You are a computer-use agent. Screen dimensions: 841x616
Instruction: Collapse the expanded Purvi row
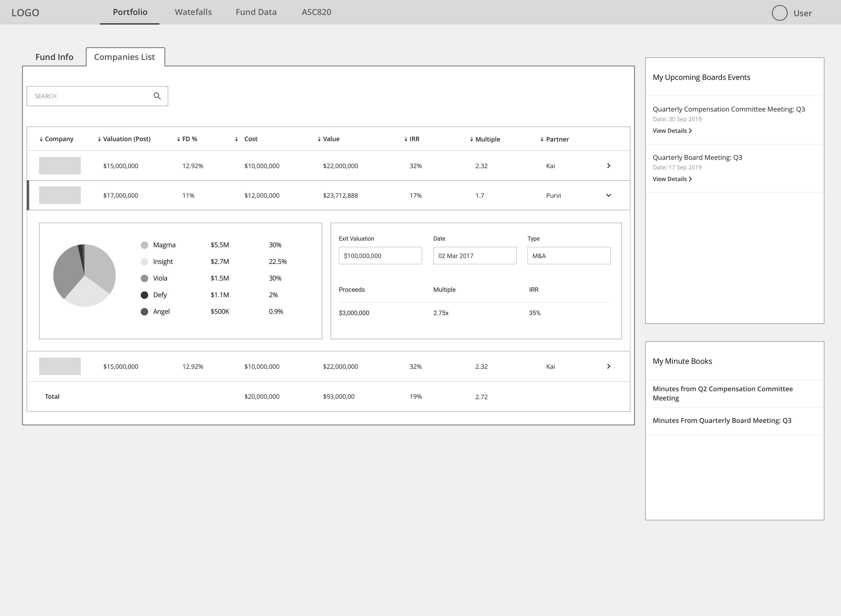[x=608, y=195]
